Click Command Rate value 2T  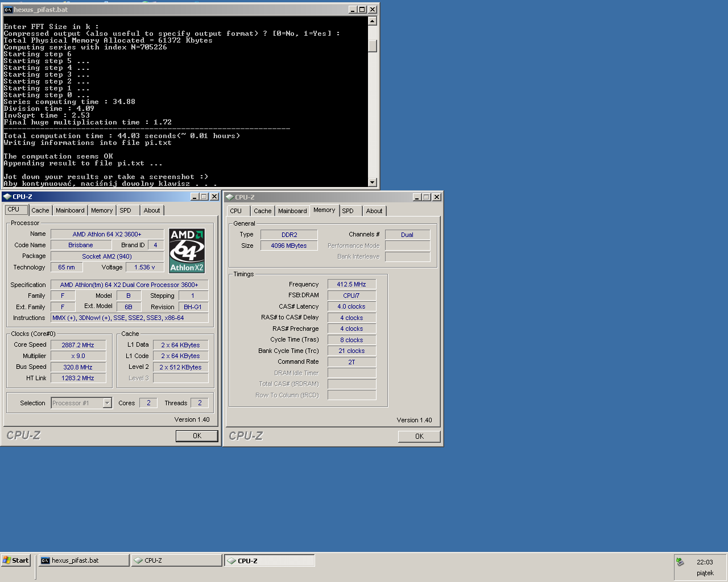pos(351,362)
